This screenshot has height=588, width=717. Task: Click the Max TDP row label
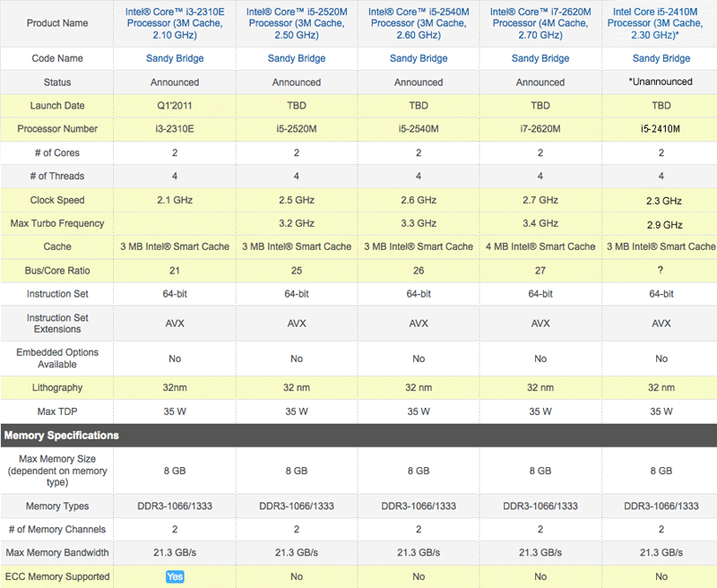tap(57, 411)
